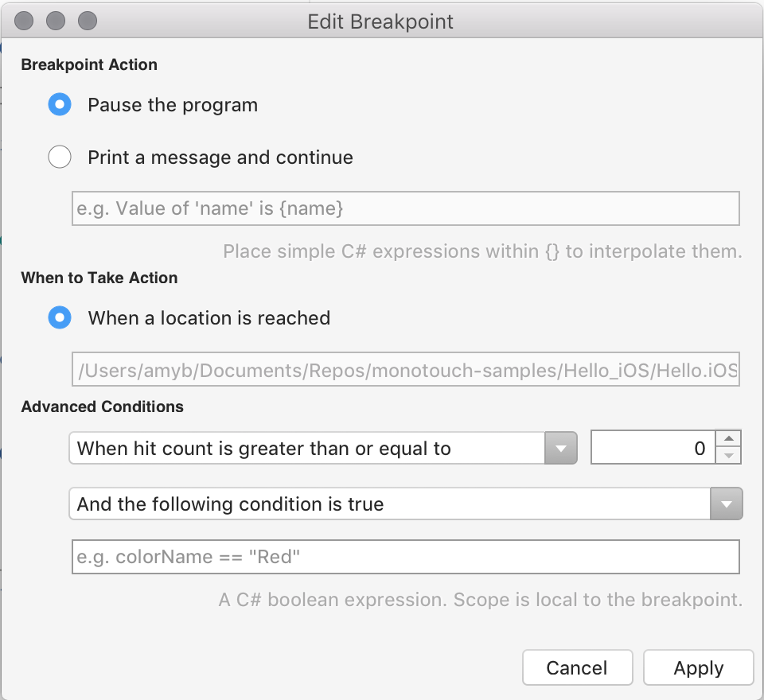The height and width of the screenshot is (700, 764).
Task: Open the hit count condition dropdown
Action: pyautogui.click(x=323, y=448)
